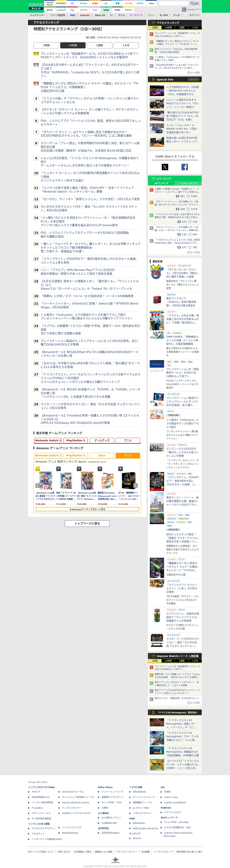Open the Switch2 category in navigation bar
This screenshot has width=230, height=868.
click(85, 15)
